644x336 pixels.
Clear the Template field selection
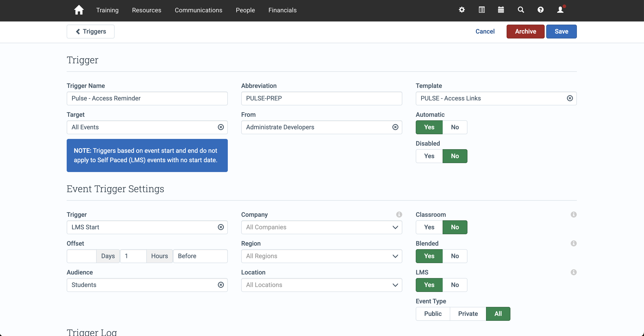[x=570, y=98]
